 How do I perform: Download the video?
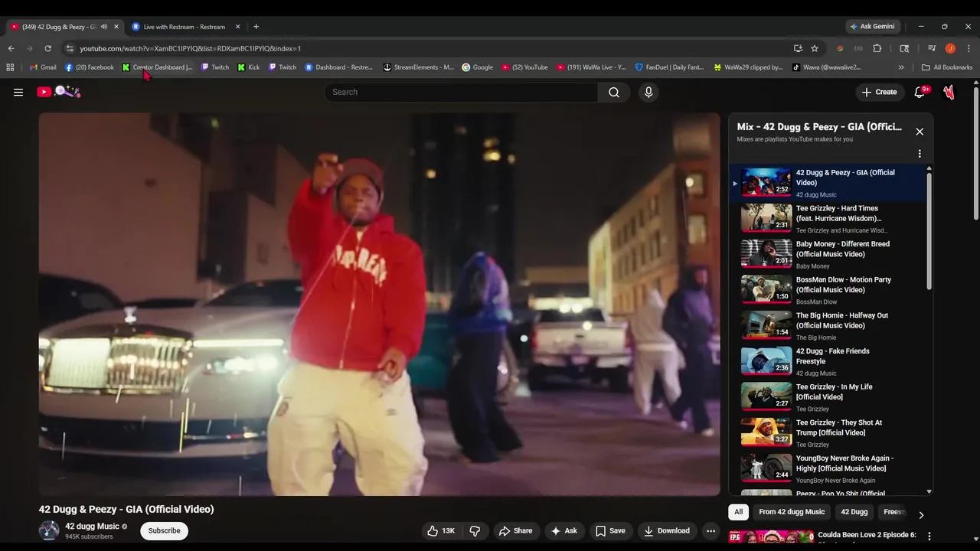pyautogui.click(x=666, y=530)
